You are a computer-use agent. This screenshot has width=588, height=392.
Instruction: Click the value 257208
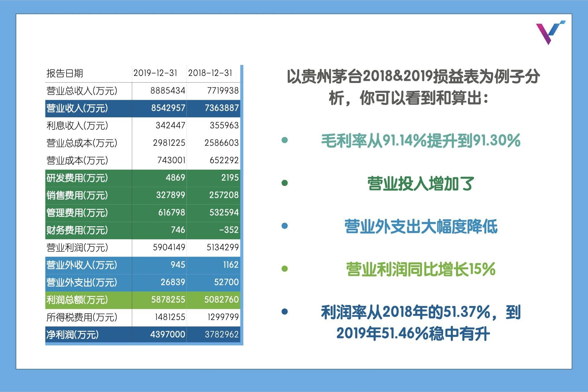(x=224, y=195)
